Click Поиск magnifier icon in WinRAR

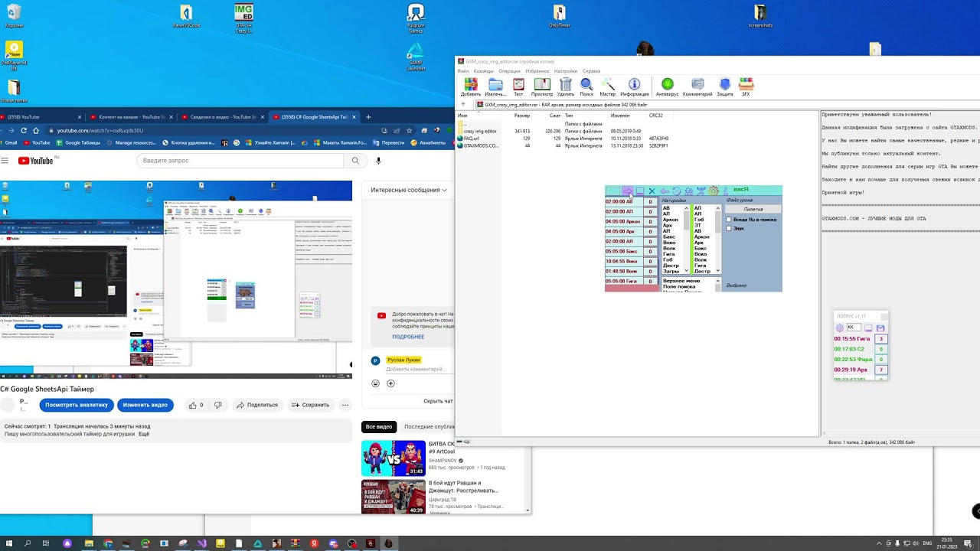(x=586, y=86)
